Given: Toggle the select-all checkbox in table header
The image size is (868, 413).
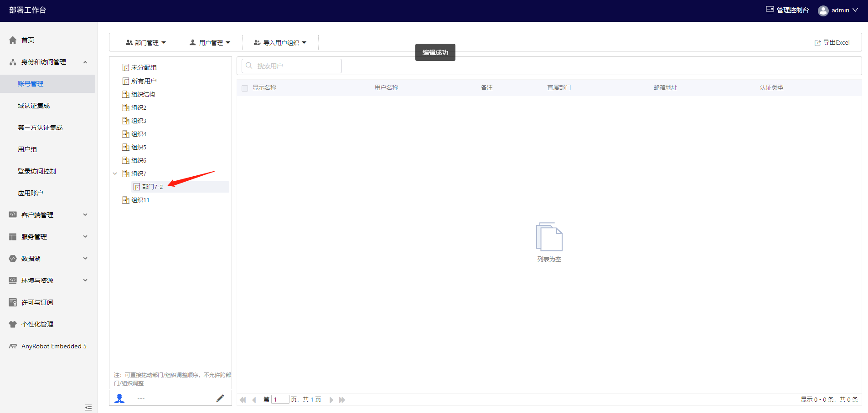Looking at the screenshot, I should pyautogui.click(x=245, y=88).
